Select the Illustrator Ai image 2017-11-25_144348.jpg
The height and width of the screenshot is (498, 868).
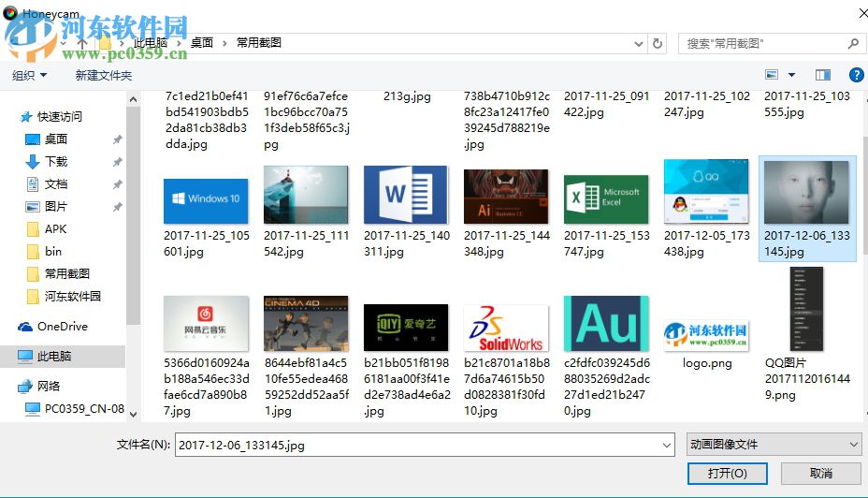[x=506, y=196]
